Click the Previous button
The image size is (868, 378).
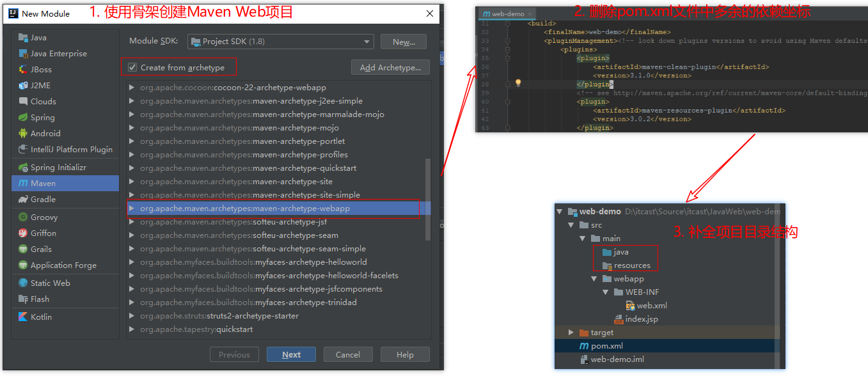[x=234, y=355]
